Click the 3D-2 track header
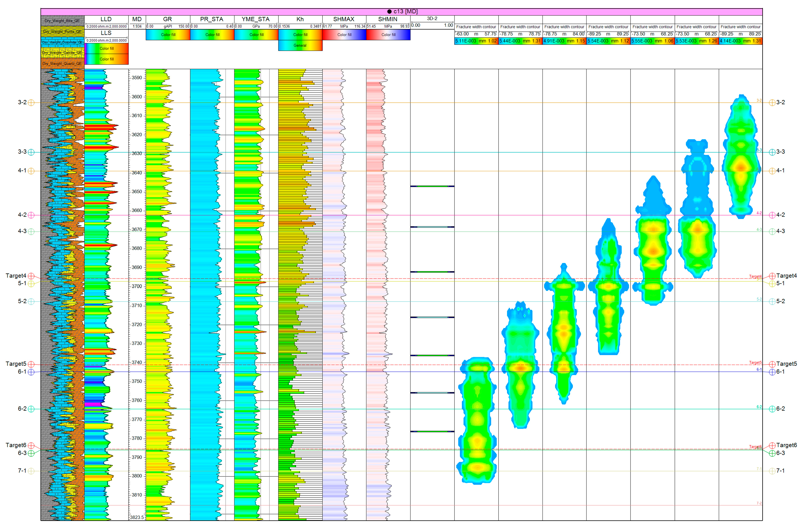Image resolution: width=804 pixels, height=532 pixels. click(432, 19)
